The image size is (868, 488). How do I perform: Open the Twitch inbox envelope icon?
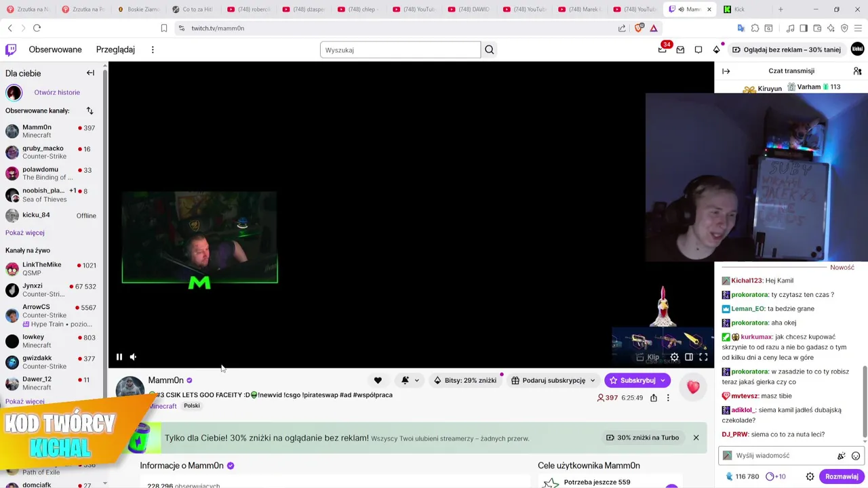pyautogui.click(x=680, y=49)
